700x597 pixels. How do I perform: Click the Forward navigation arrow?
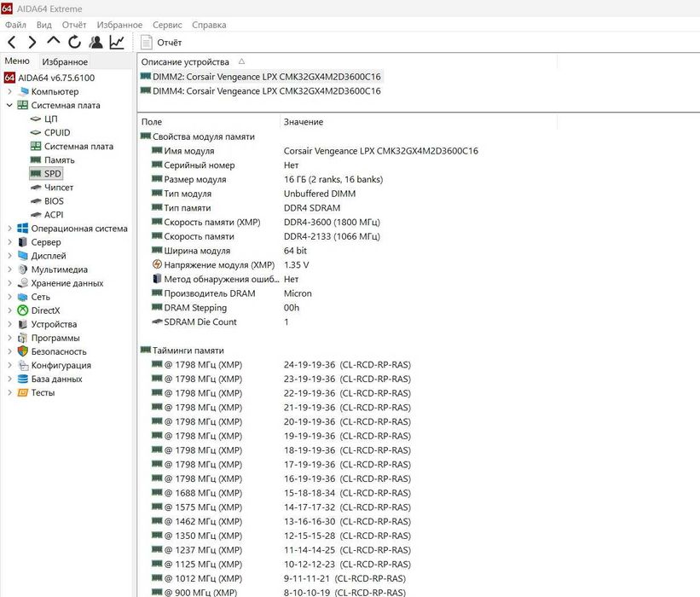[x=32, y=43]
